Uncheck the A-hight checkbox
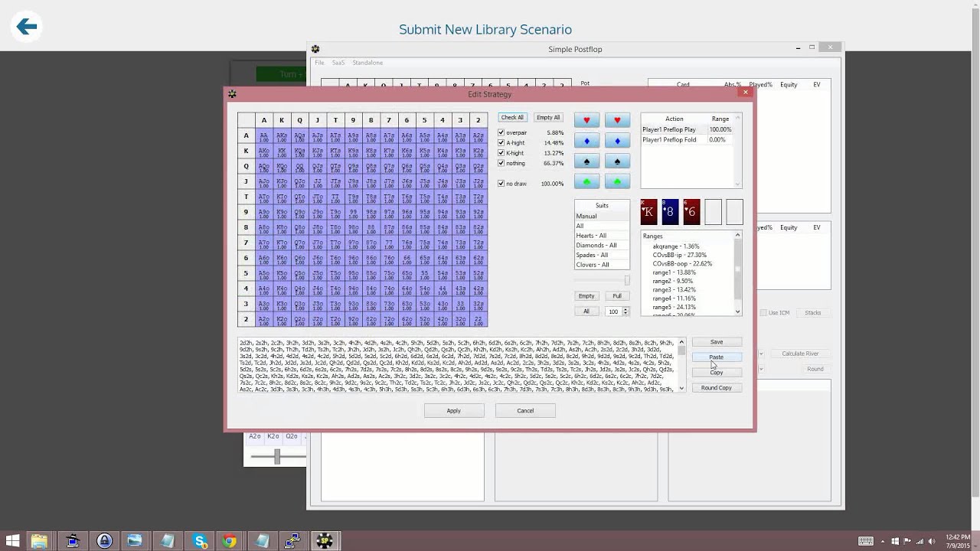This screenshot has height=551, width=980. [x=501, y=142]
